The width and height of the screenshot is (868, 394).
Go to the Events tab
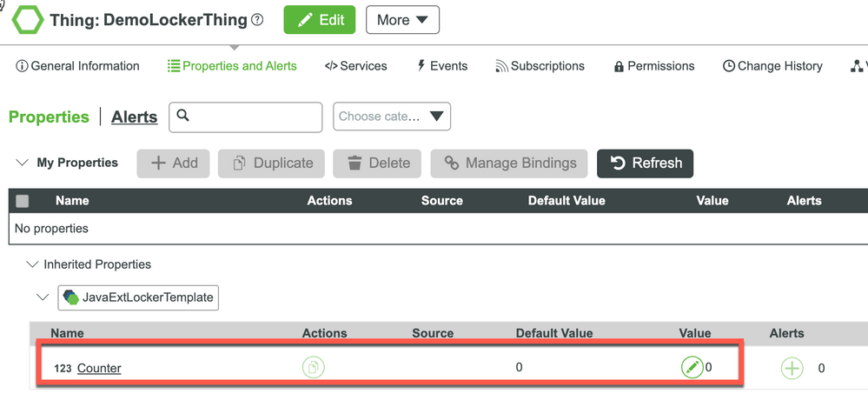441,66
